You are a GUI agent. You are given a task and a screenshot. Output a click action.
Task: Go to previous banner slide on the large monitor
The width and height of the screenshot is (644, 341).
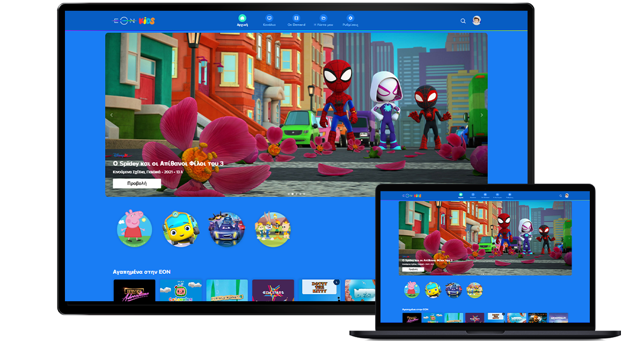click(x=112, y=115)
